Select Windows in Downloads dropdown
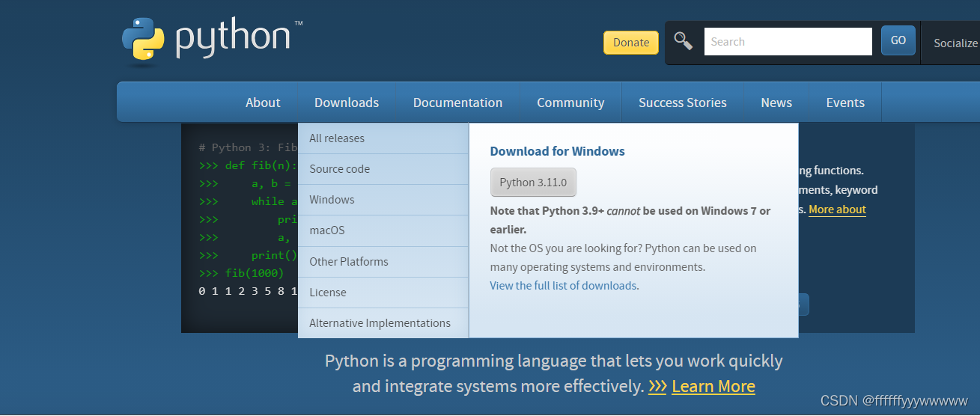The width and height of the screenshot is (980, 416). tap(383, 200)
